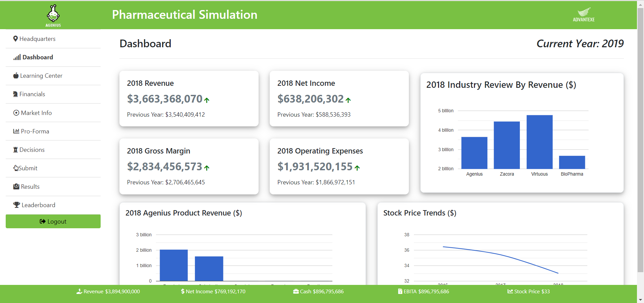This screenshot has height=303, width=644.
Task: Click the scrollbar down arrow
Action: point(640,299)
